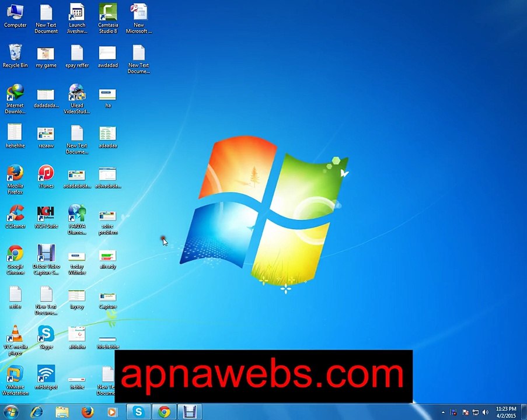Open the Computer desktop icon
The image size is (527, 420).
pyautogui.click(x=15, y=16)
